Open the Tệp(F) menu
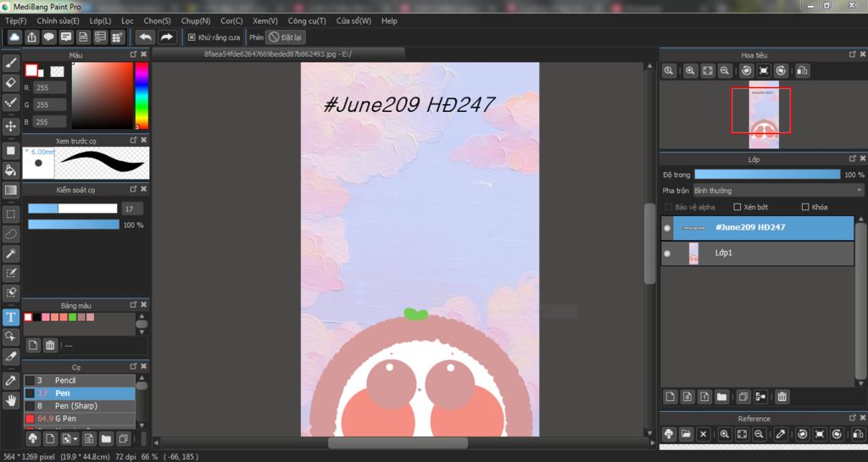Viewport: 868px width, 462px height. tap(15, 20)
